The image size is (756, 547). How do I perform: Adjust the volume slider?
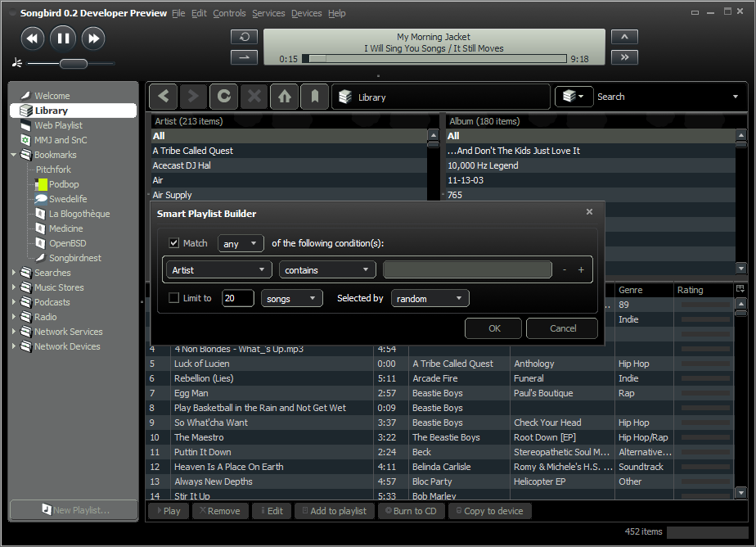(73, 64)
